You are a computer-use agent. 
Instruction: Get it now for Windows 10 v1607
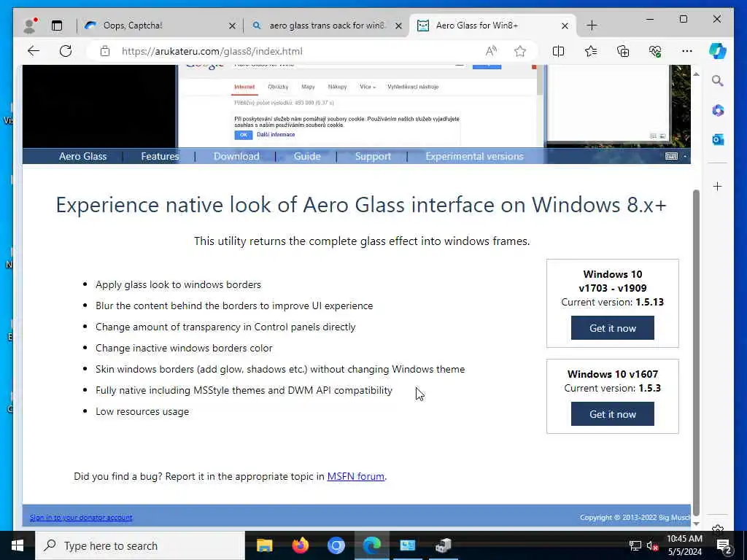tap(613, 414)
